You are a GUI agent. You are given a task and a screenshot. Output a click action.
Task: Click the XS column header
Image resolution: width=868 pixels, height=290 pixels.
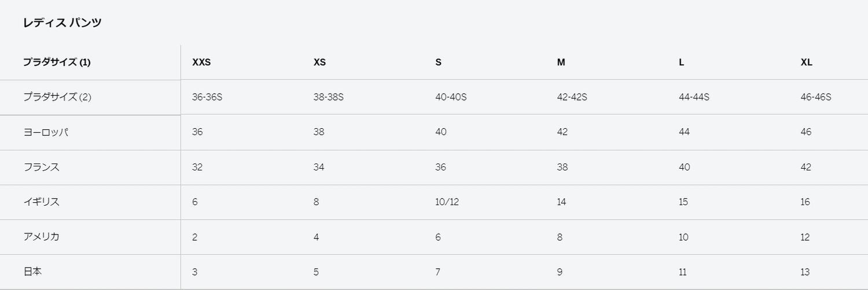(319, 62)
